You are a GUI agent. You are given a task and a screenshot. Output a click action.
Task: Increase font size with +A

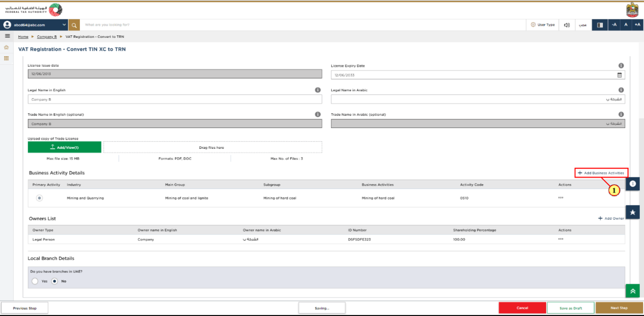click(637, 25)
